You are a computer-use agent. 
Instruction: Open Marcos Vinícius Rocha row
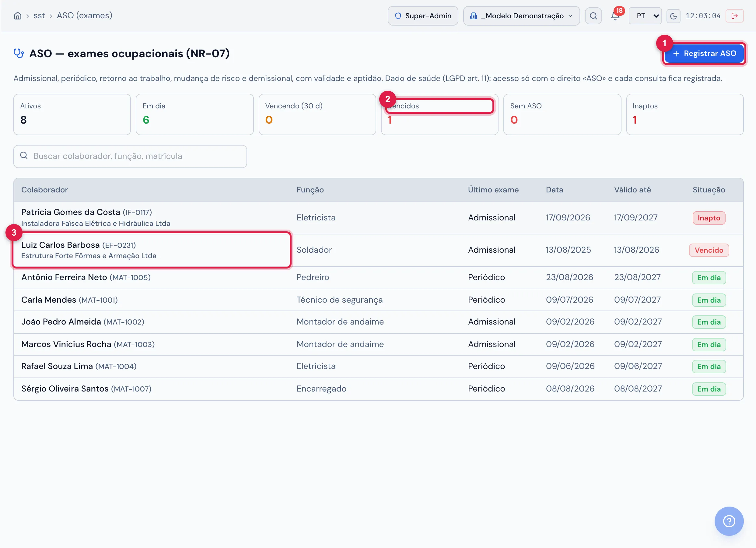378,344
